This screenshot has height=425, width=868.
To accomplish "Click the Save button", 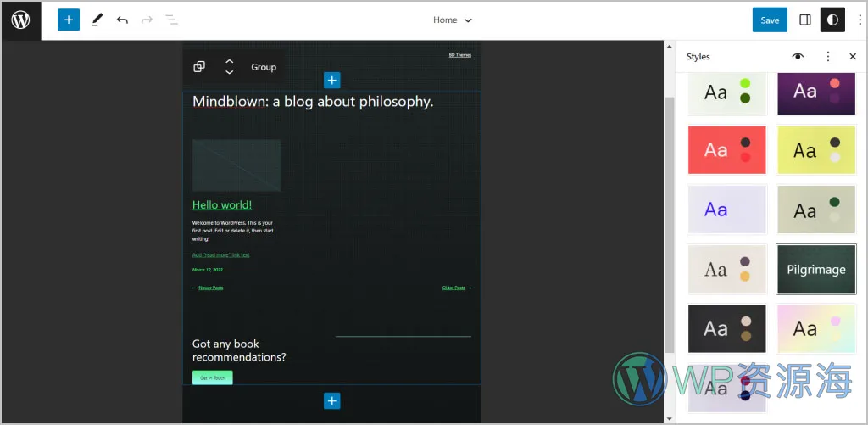I will (769, 20).
